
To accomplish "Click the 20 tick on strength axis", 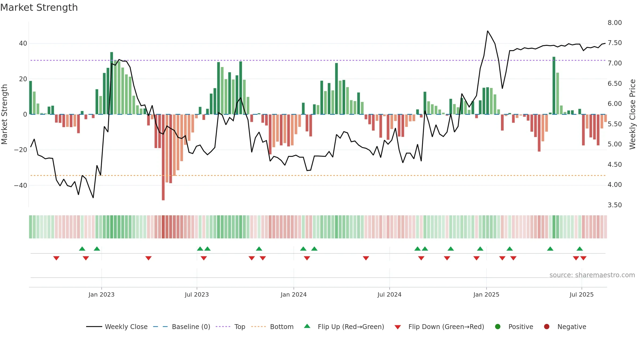I will point(23,79).
